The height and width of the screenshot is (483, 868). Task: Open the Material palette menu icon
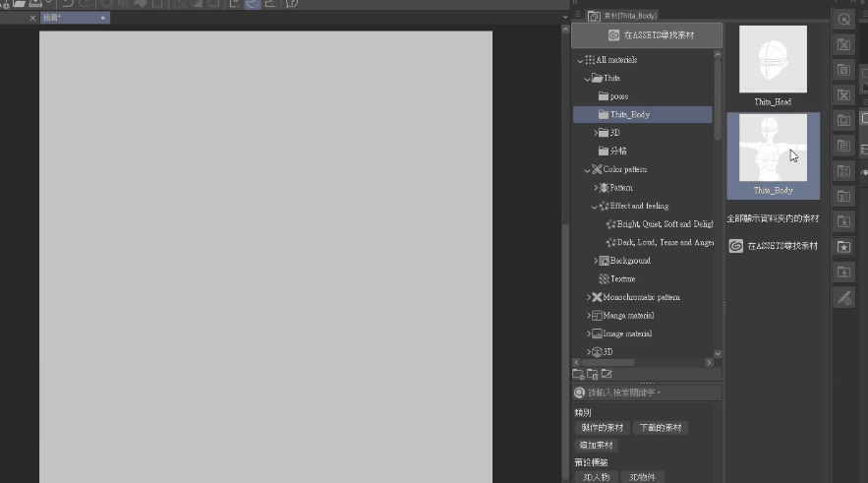pyautogui.click(x=577, y=15)
